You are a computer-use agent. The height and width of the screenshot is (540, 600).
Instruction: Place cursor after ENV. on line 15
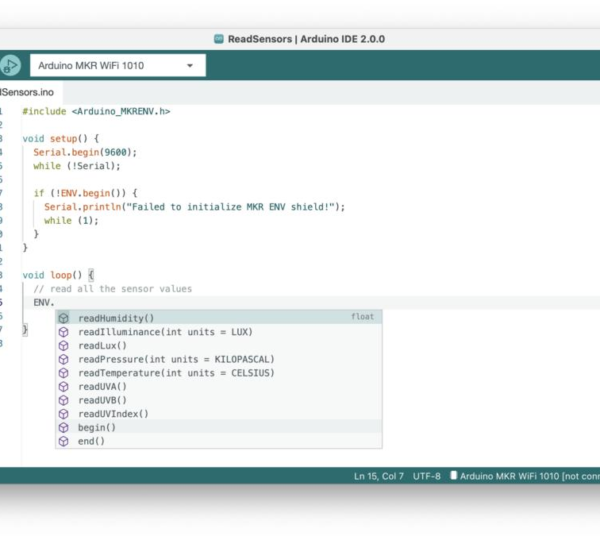pos(55,302)
